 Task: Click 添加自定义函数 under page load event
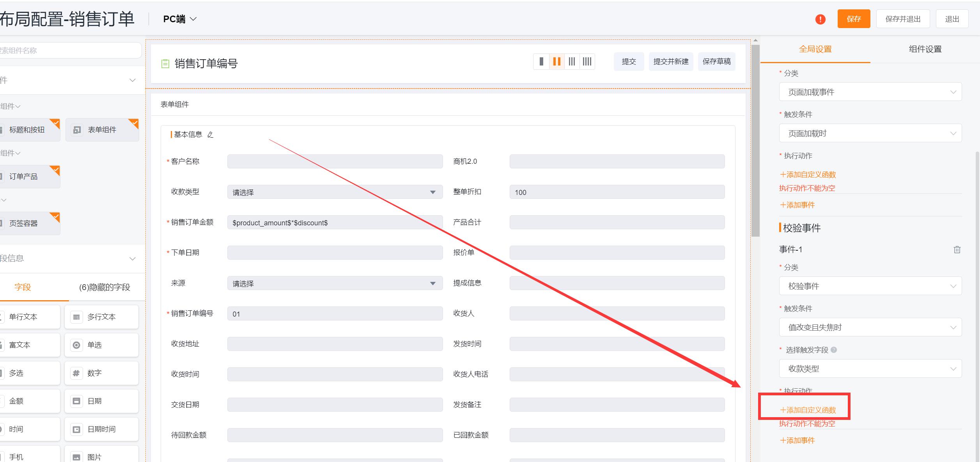pos(808,175)
